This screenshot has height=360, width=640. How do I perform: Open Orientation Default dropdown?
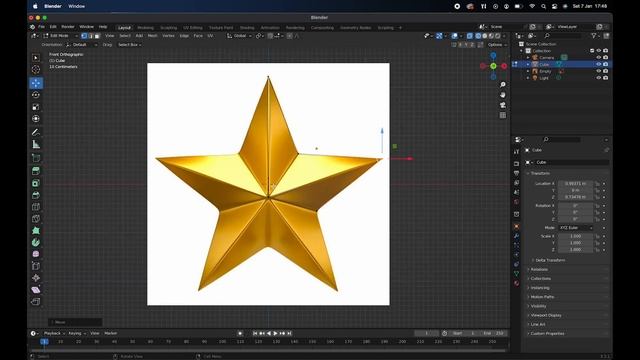(x=81, y=45)
